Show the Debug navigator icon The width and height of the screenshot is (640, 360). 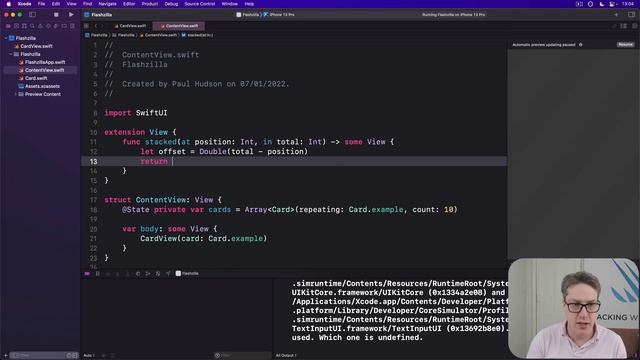(x=56, y=26)
